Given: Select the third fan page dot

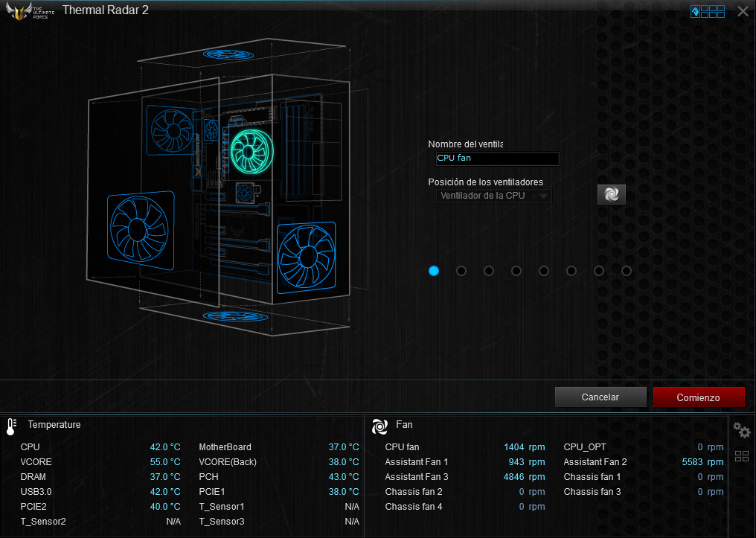Looking at the screenshot, I should [x=489, y=271].
